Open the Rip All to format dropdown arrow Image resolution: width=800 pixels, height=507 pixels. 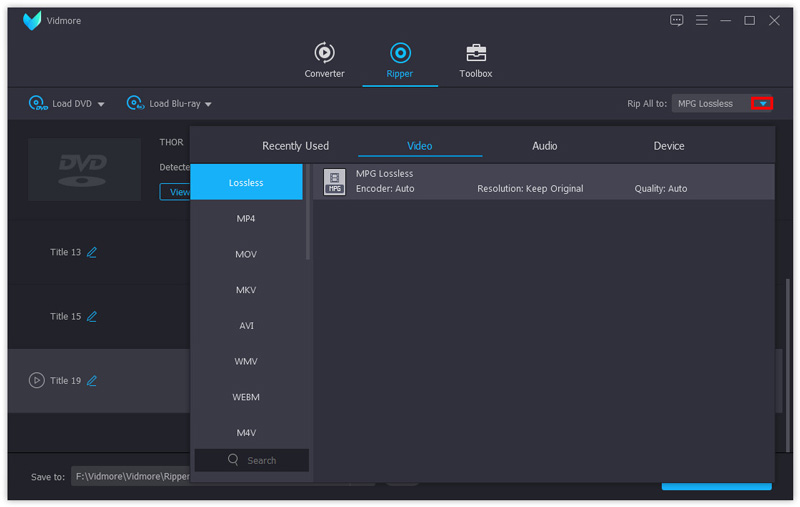click(763, 104)
